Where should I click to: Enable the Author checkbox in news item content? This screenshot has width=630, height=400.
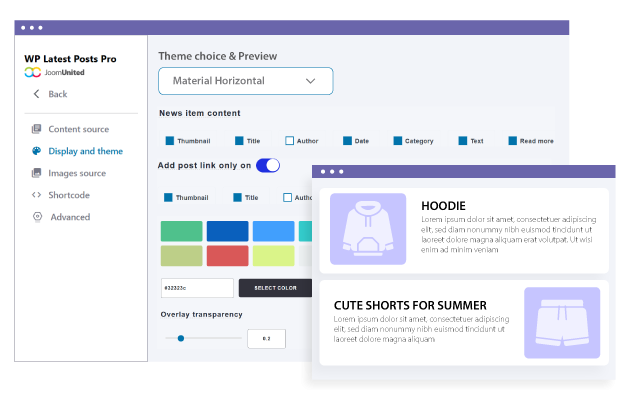click(290, 141)
